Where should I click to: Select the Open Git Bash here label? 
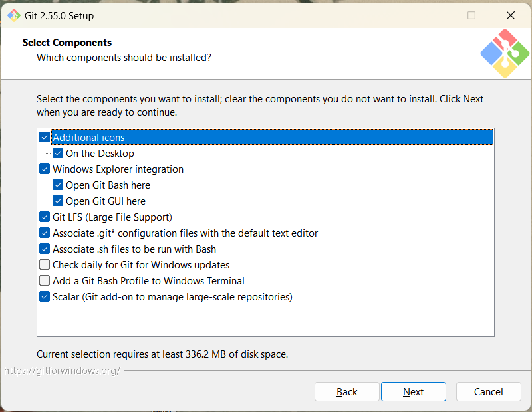(108, 185)
